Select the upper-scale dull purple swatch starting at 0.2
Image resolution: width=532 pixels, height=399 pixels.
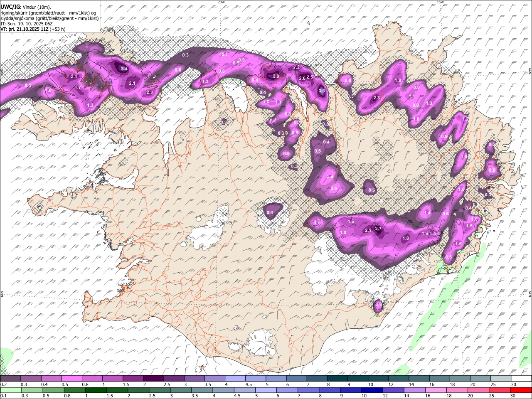10,379
